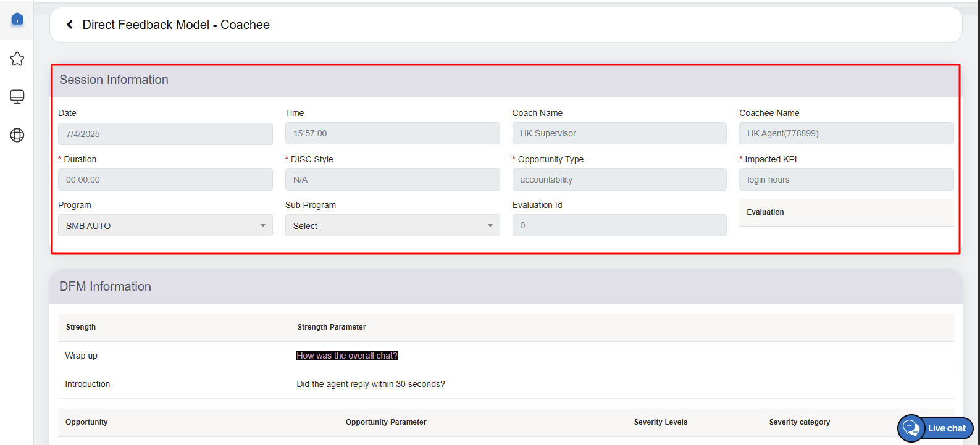The image size is (980, 445).
Task: Click the Time field showing 15:57:00
Action: point(392,133)
